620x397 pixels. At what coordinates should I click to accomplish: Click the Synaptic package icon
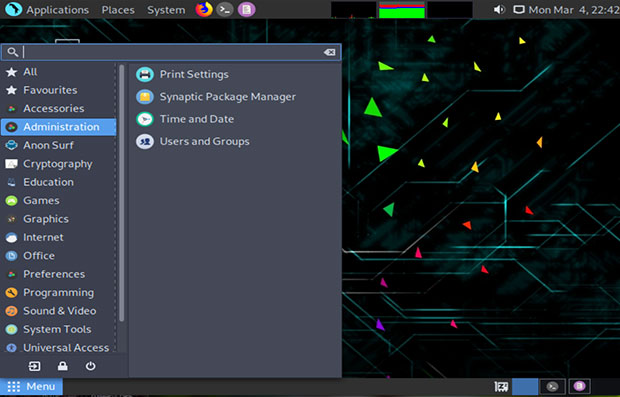(145, 96)
